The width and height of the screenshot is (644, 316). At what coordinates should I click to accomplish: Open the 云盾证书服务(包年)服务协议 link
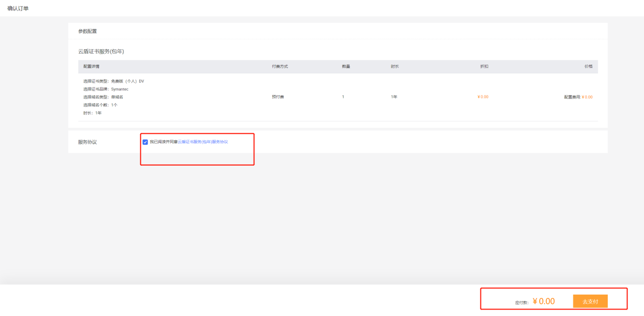click(203, 142)
